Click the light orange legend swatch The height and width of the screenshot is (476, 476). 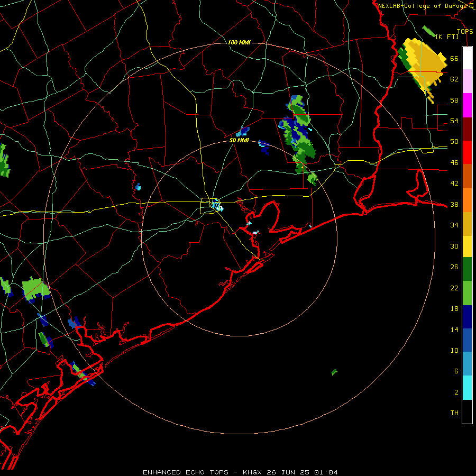(467, 200)
